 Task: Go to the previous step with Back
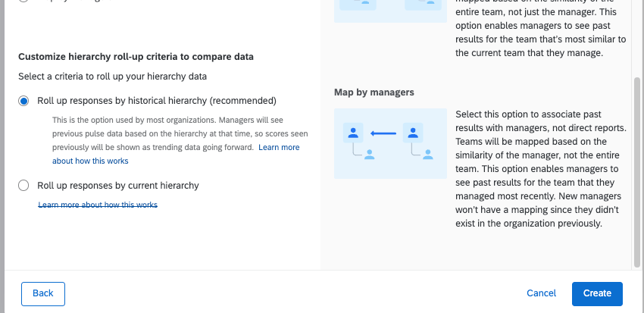[43, 293]
